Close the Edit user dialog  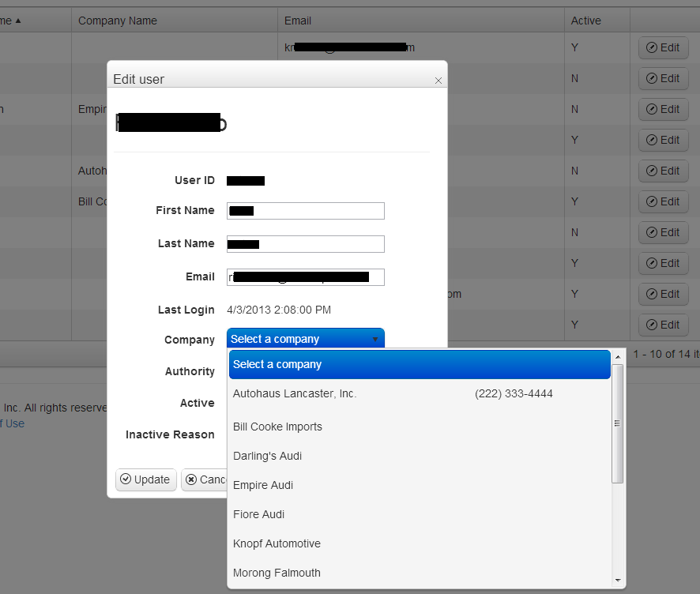[x=438, y=81]
